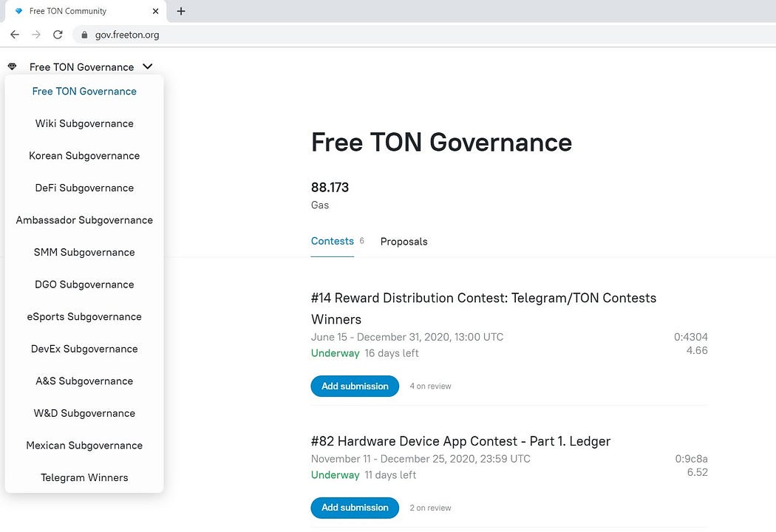Select Free TON Governance menu entry

tap(84, 92)
